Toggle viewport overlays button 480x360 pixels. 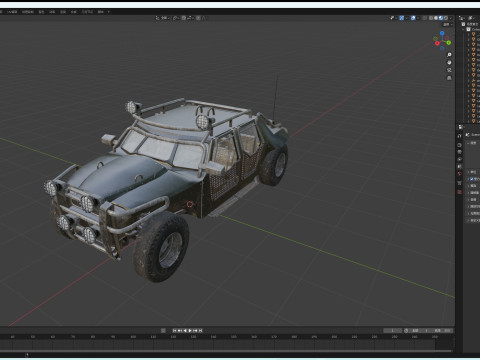click(413, 18)
